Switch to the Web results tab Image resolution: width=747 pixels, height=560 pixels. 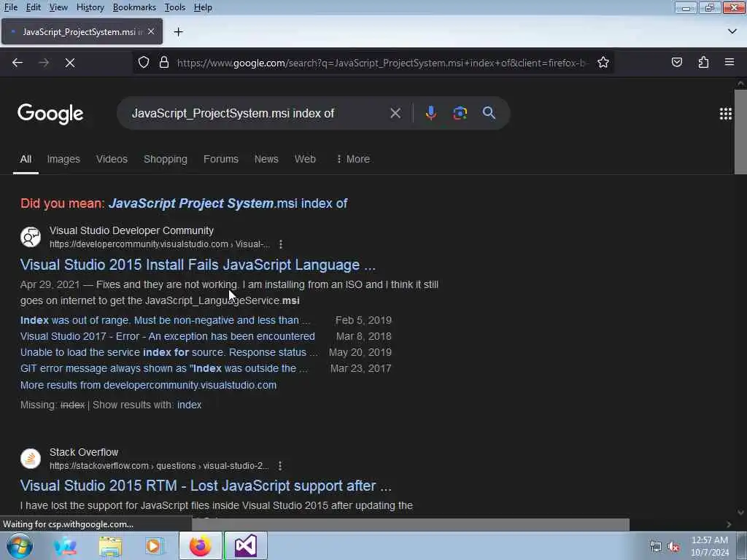(305, 159)
